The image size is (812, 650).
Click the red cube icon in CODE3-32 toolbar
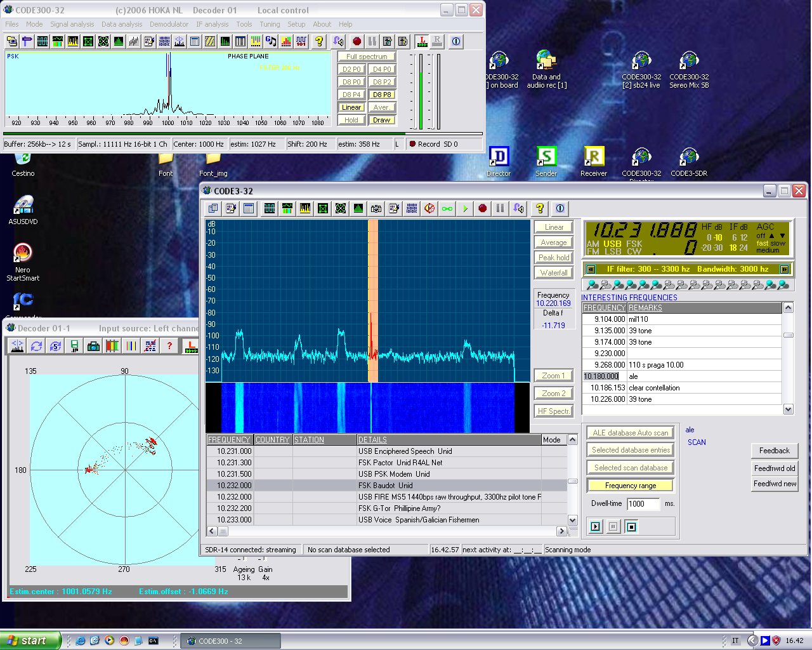[x=429, y=208]
